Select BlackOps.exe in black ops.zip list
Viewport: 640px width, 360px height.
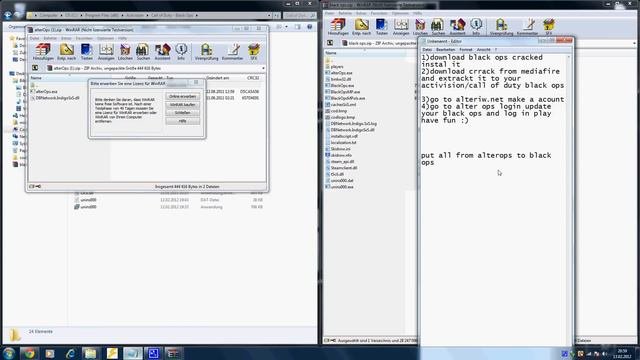340,86
